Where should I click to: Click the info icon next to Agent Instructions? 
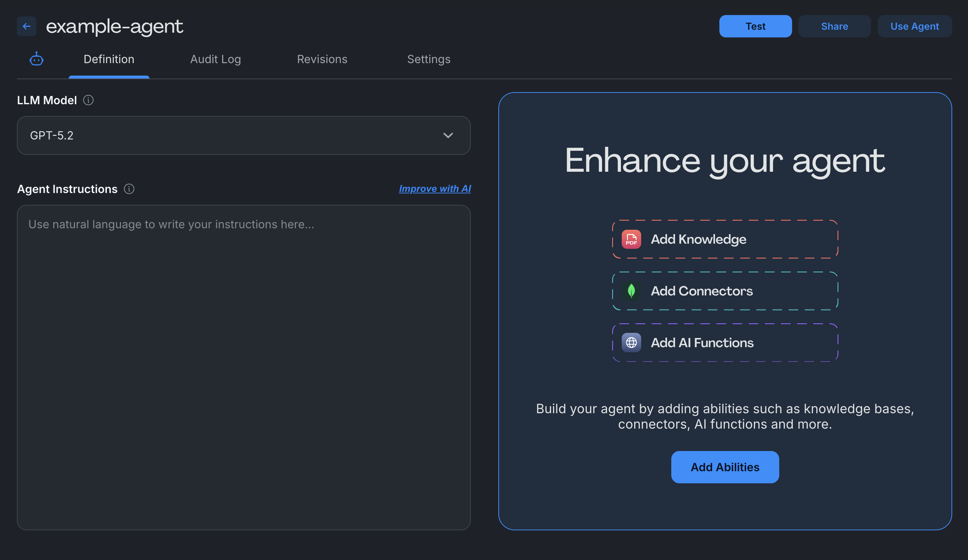click(x=129, y=189)
